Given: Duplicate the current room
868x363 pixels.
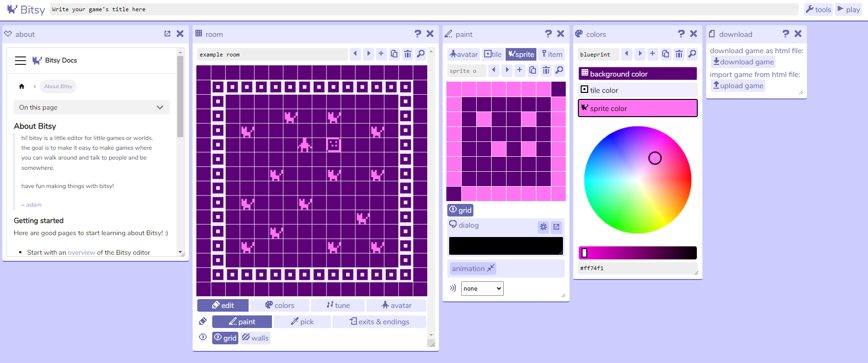Looking at the screenshot, I should click(x=394, y=54).
